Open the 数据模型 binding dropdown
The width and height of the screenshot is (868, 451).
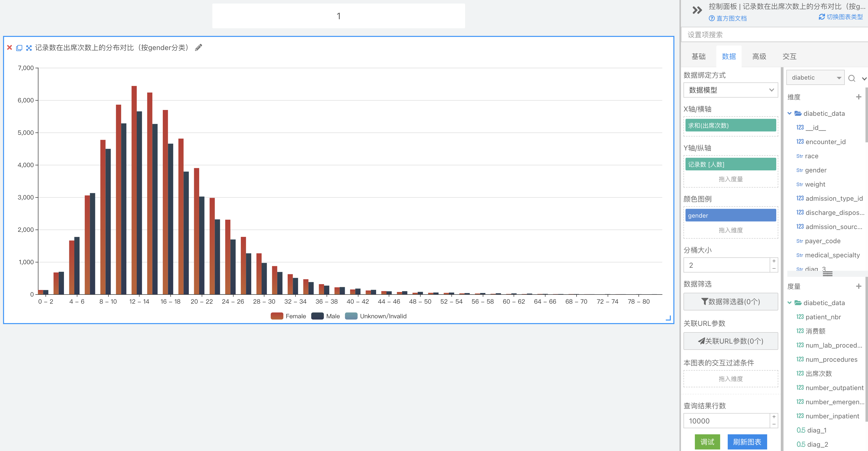[730, 90]
